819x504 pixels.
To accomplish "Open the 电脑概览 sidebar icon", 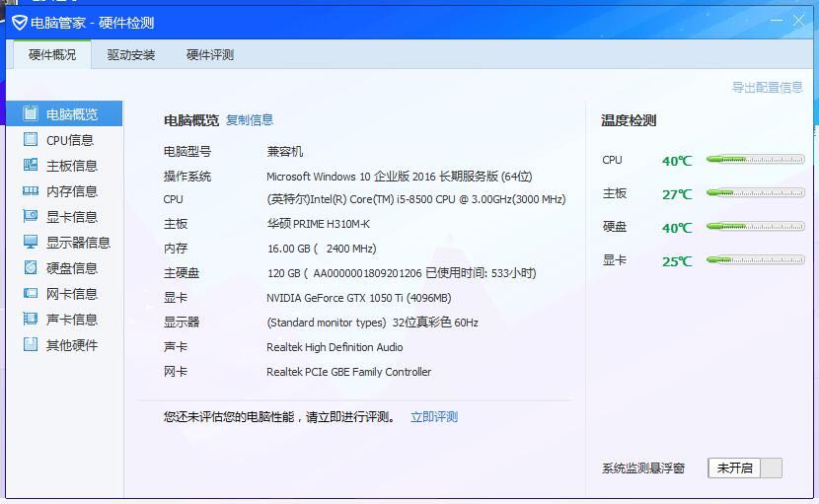I will coord(31,113).
